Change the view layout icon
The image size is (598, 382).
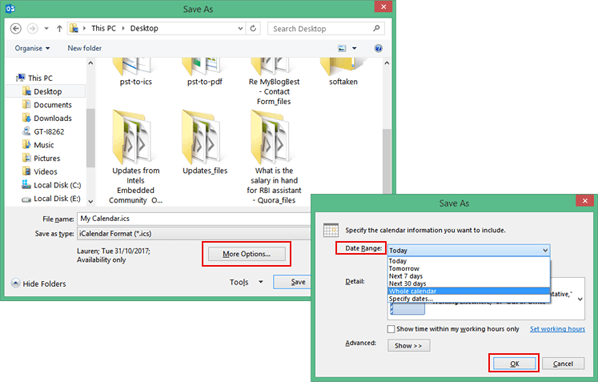pyautogui.click(x=342, y=48)
